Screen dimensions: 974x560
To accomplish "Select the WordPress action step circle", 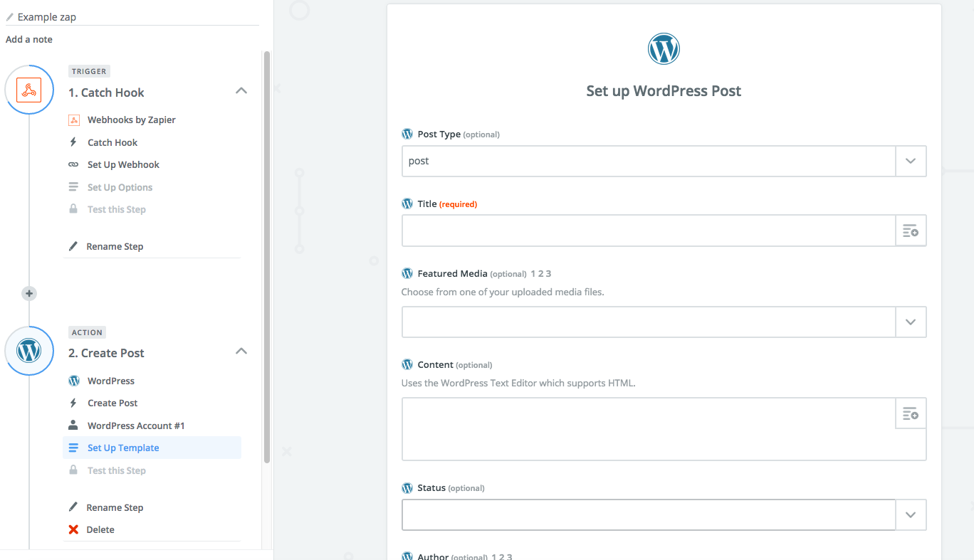I will (29, 351).
